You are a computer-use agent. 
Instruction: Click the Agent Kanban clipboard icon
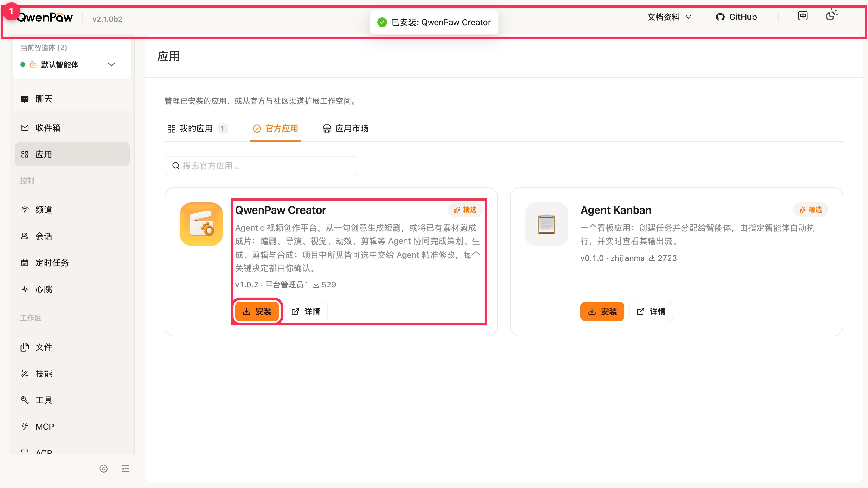[546, 224]
